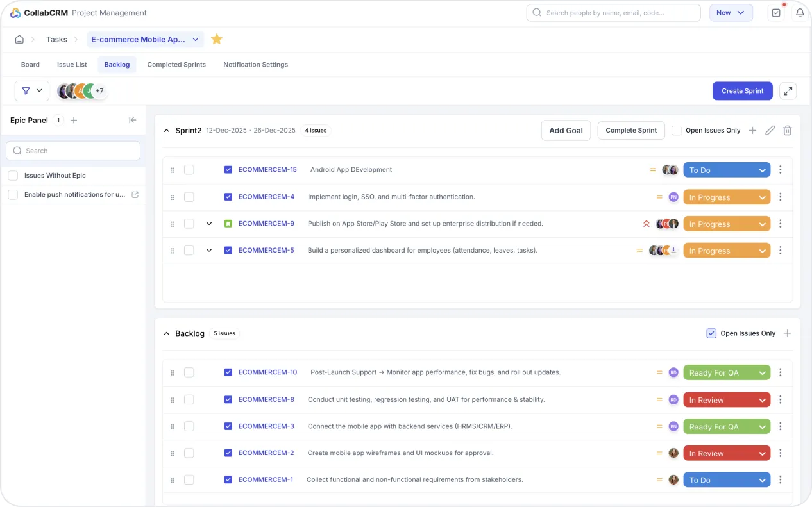Add a new epic with plus icon
The width and height of the screenshot is (812, 507).
point(74,120)
